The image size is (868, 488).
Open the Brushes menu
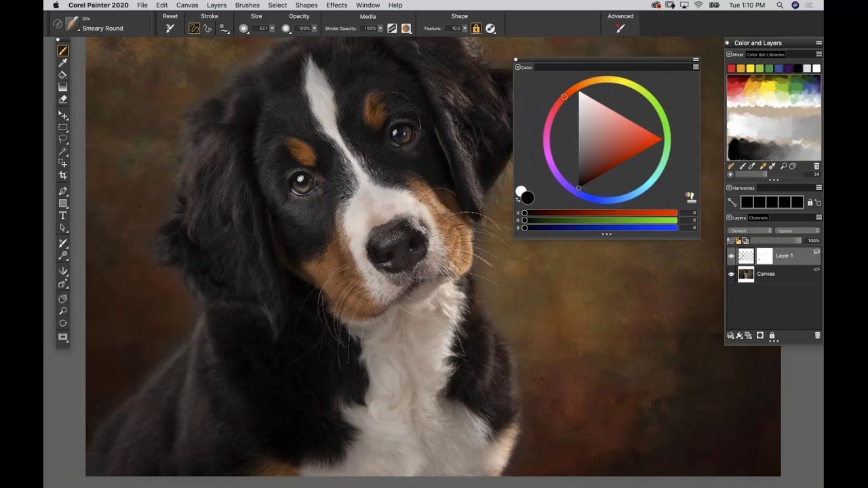click(247, 5)
